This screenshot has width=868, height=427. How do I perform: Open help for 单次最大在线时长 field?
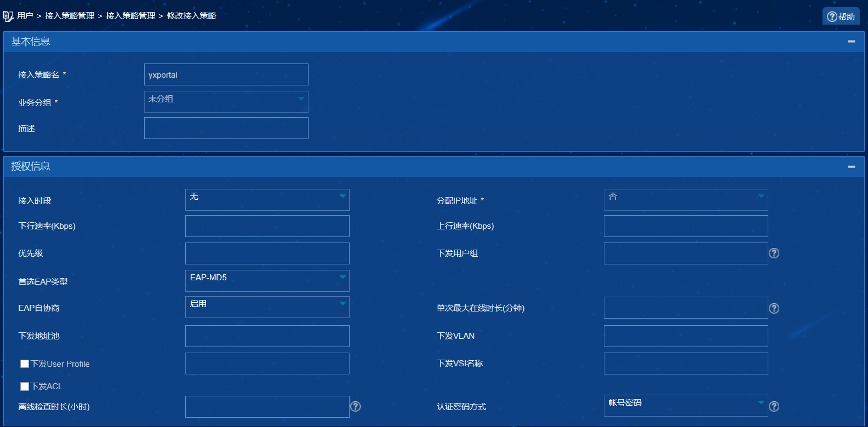point(774,308)
